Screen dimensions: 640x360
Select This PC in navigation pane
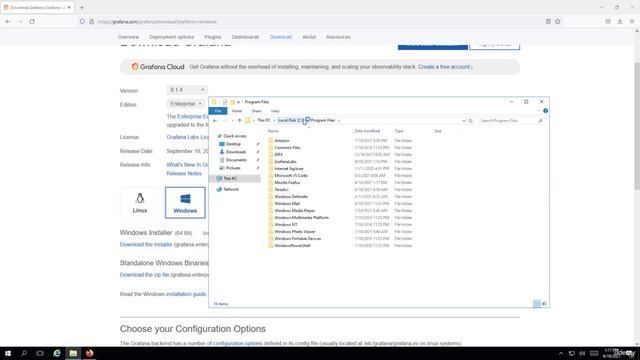click(x=230, y=178)
